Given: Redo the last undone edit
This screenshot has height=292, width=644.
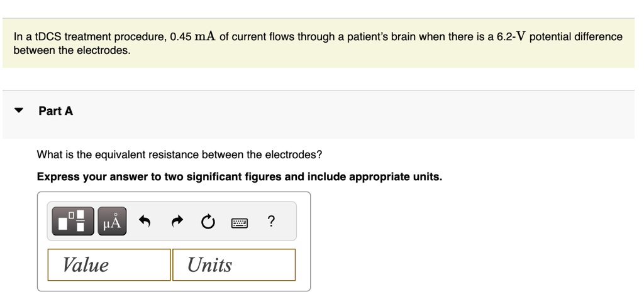Looking at the screenshot, I should pyautogui.click(x=177, y=222).
